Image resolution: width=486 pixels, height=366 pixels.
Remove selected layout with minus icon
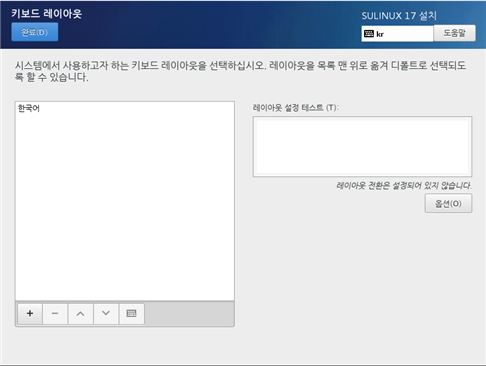click(x=55, y=314)
